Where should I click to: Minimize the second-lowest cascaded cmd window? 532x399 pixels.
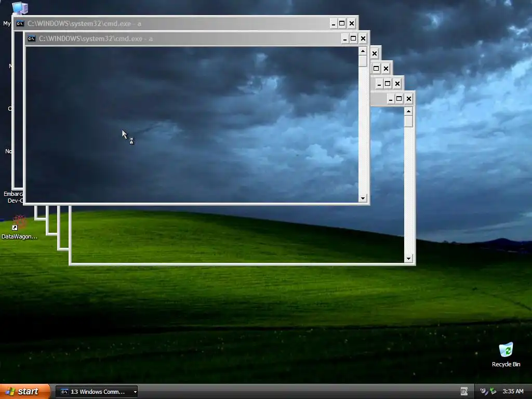point(379,84)
